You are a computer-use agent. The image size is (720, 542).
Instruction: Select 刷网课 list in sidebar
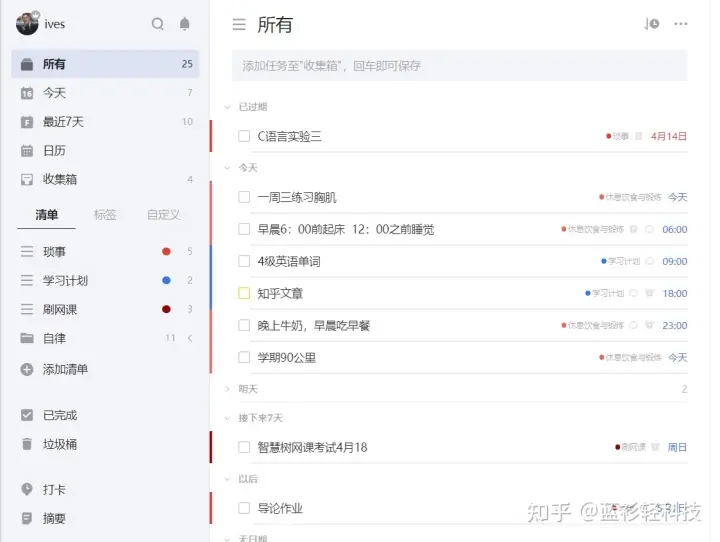105,309
